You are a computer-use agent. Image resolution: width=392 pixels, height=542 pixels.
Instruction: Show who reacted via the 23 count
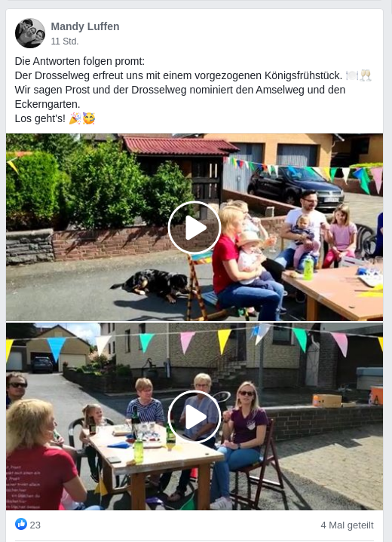click(x=35, y=525)
